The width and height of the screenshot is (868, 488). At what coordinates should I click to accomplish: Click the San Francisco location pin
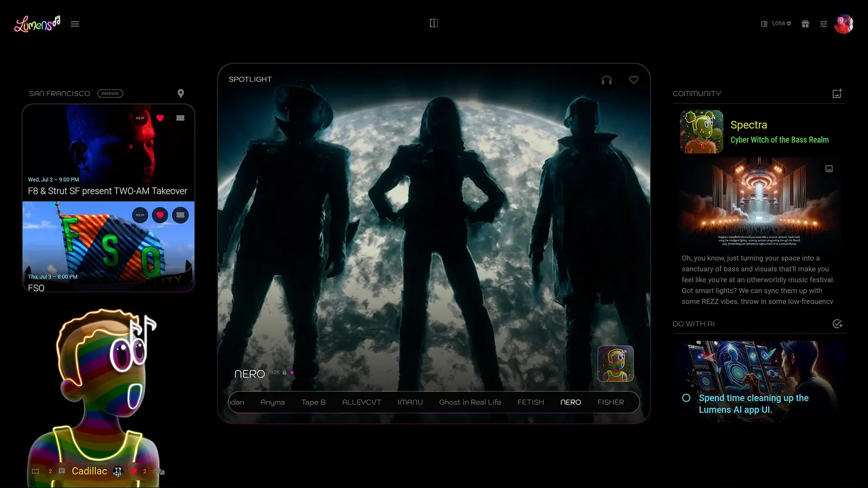pyautogui.click(x=180, y=94)
